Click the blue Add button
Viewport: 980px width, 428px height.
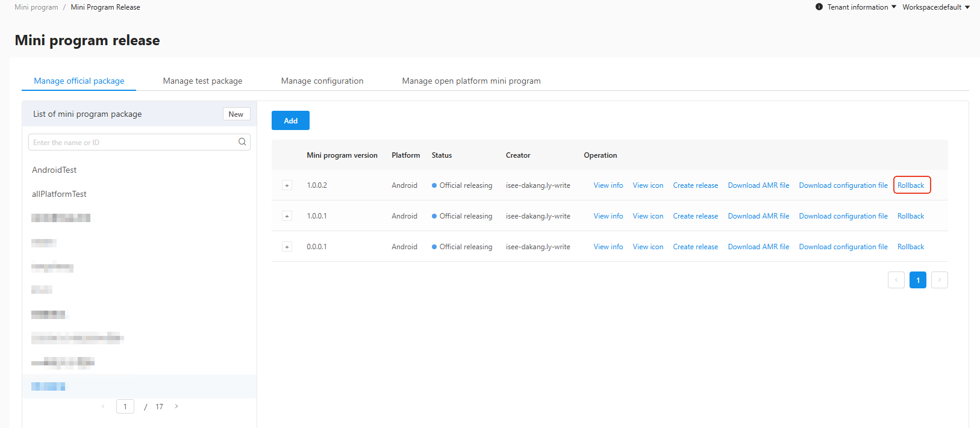[x=290, y=120]
